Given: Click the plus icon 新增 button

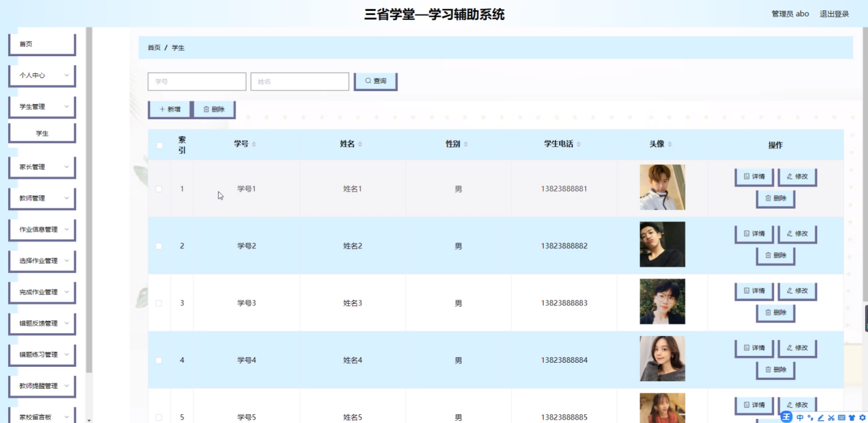Looking at the screenshot, I should pyautogui.click(x=169, y=109).
